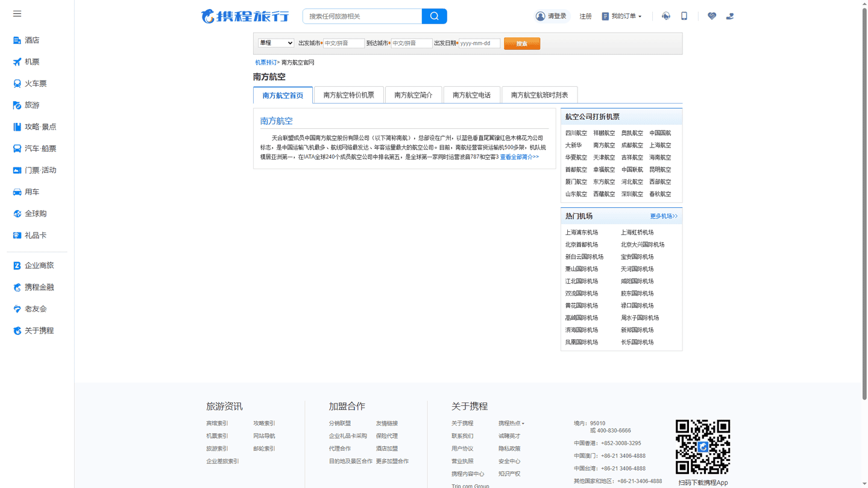Click the 火车票 train sidebar icon
The width and height of the screenshot is (868, 488).
coord(17,84)
